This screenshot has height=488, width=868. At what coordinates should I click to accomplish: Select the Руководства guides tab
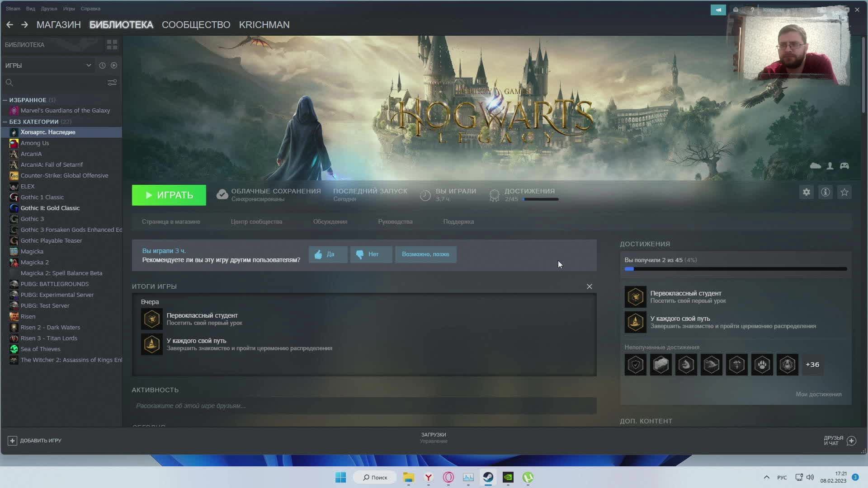(x=395, y=221)
